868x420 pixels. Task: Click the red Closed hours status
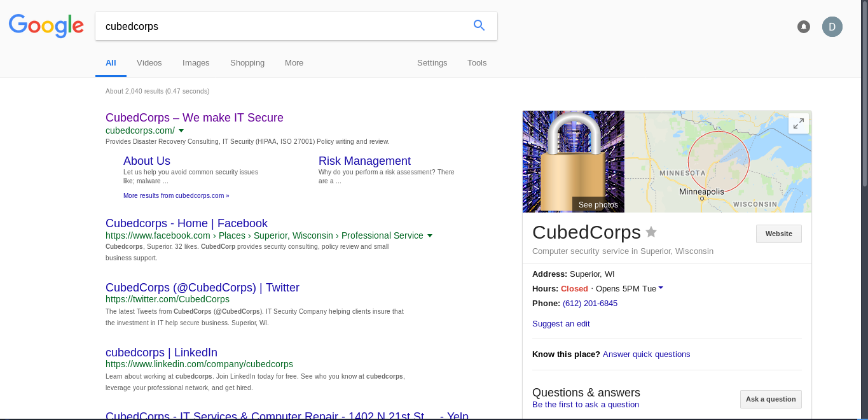click(574, 289)
